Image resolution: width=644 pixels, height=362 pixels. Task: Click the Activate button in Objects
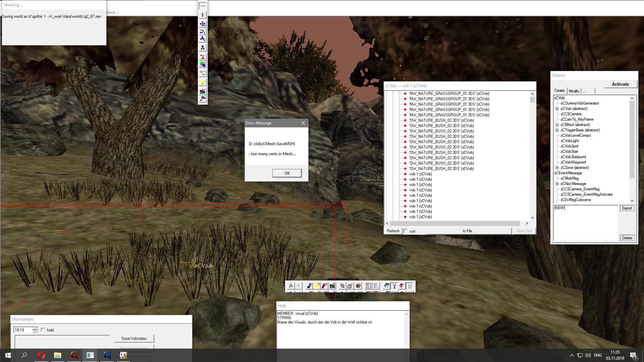620,84
